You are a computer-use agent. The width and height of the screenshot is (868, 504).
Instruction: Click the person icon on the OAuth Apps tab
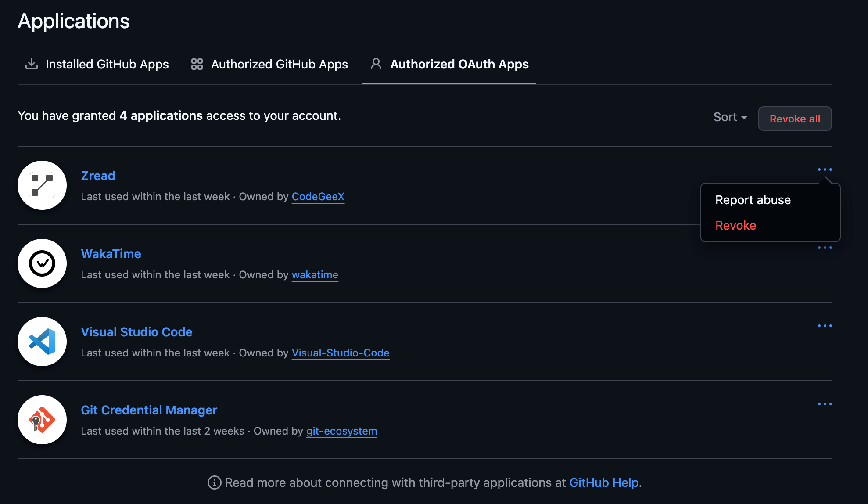(x=376, y=64)
